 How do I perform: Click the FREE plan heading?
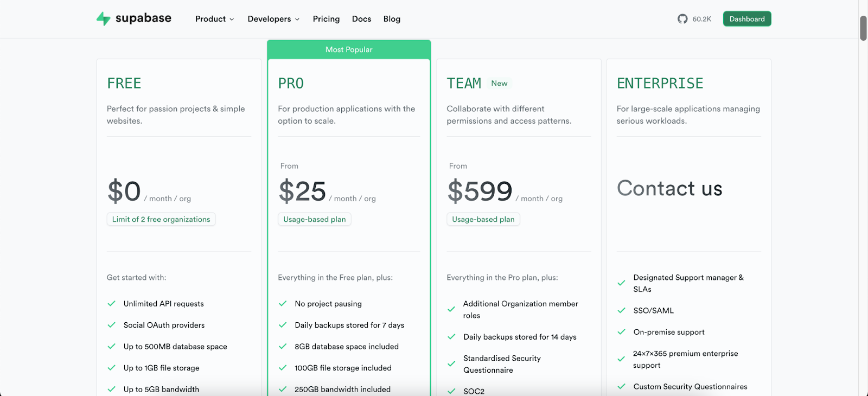124,84
